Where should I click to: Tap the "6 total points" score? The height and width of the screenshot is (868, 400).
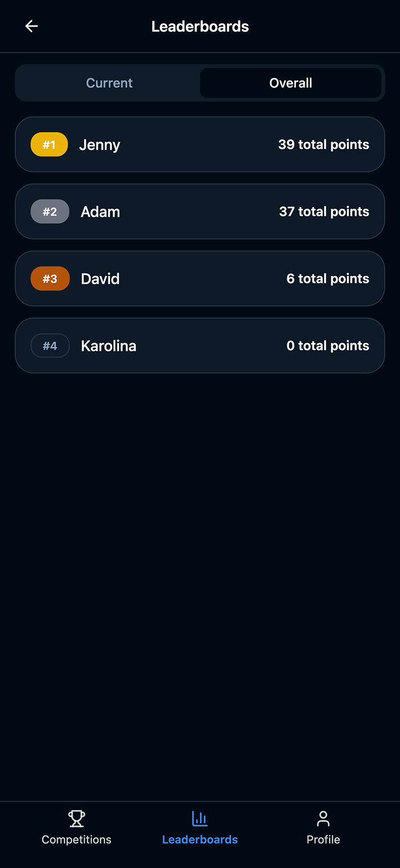pos(327,279)
